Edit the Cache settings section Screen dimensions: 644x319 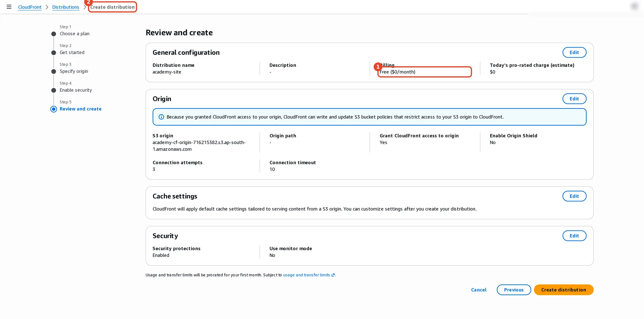(574, 196)
